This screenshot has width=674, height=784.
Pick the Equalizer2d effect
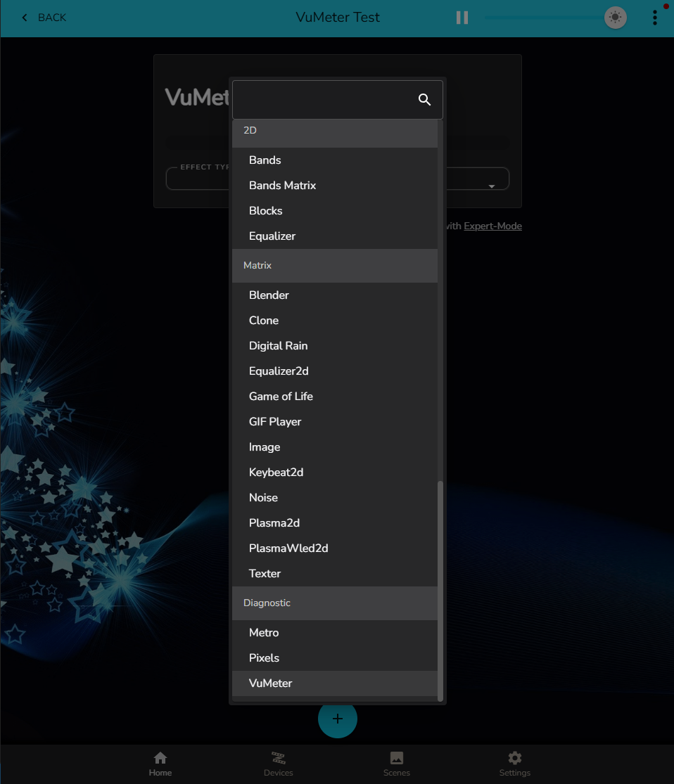pos(335,371)
